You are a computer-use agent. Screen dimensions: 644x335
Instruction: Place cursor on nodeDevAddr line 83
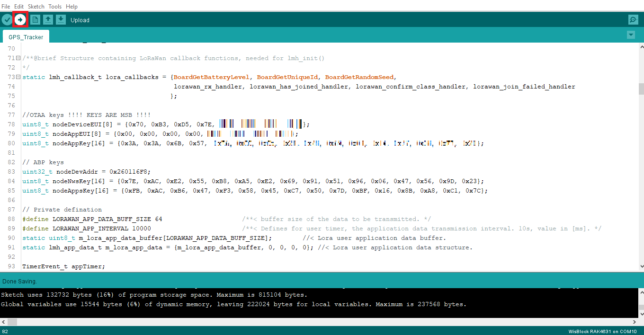[x=86, y=172]
